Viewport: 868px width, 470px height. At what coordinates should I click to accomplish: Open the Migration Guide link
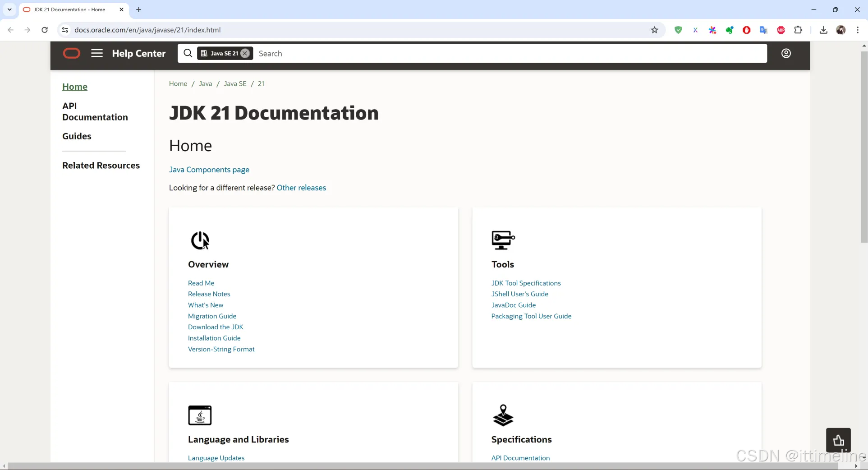(212, 316)
